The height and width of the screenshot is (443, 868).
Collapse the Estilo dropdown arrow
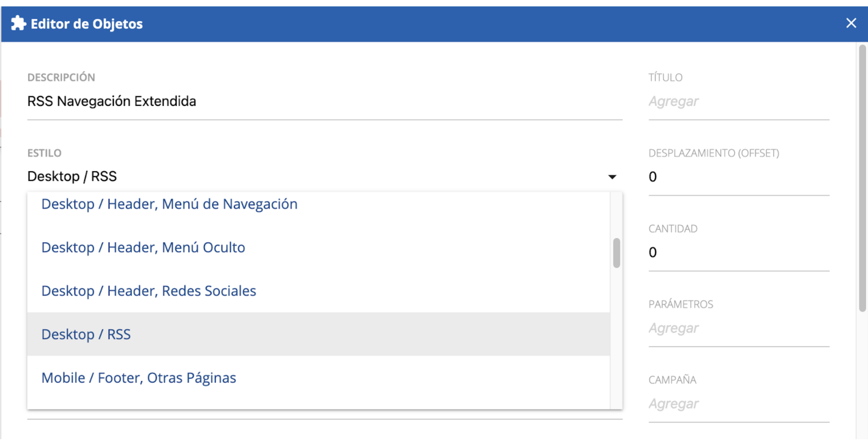(x=612, y=177)
